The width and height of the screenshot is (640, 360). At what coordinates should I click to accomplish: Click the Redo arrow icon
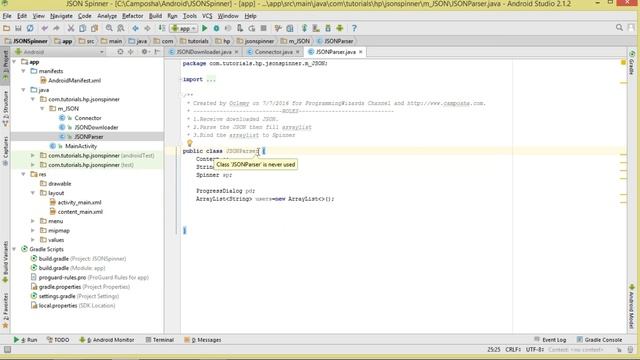pos(56,28)
